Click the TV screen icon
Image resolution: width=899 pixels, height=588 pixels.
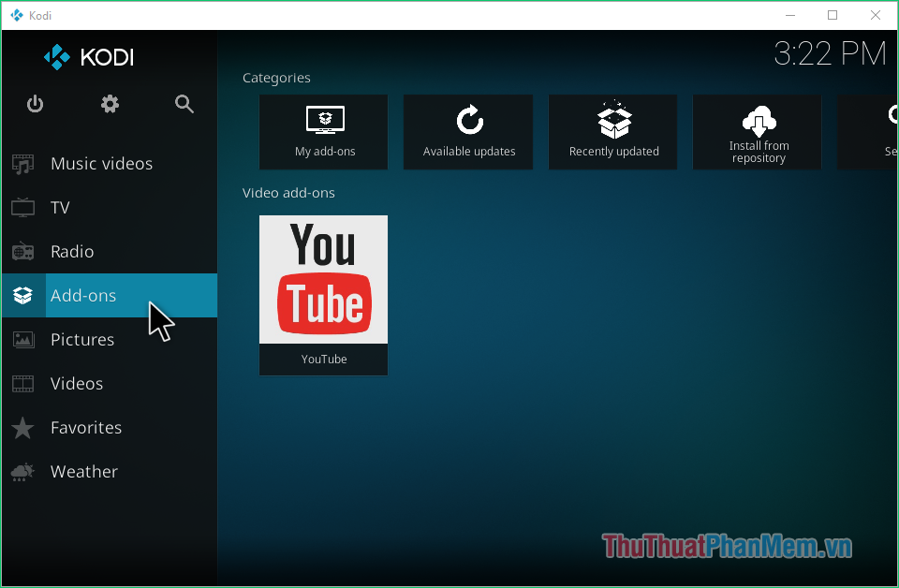click(x=22, y=207)
